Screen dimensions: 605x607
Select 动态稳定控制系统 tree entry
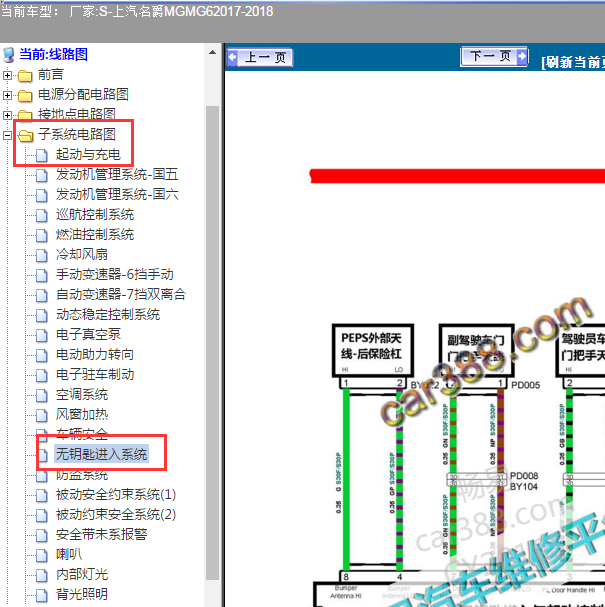[x=108, y=314]
